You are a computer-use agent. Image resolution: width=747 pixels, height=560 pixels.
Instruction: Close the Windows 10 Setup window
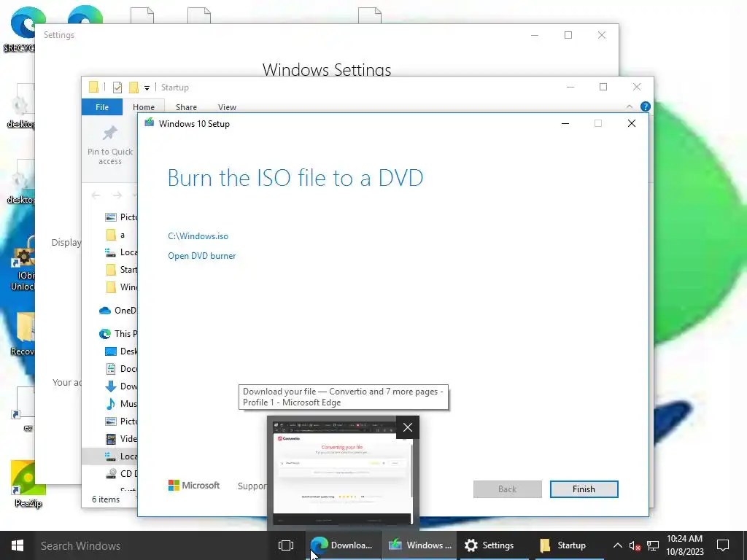(632, 123)
